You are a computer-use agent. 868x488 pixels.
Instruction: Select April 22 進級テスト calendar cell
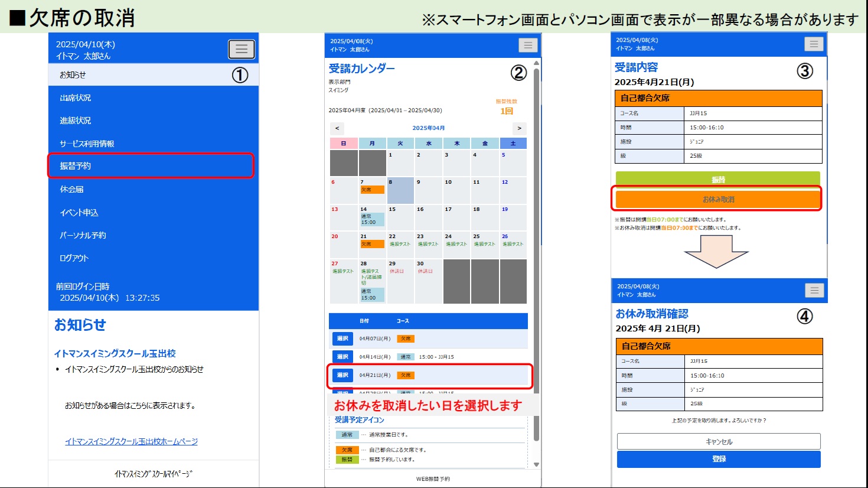(401, 245)
